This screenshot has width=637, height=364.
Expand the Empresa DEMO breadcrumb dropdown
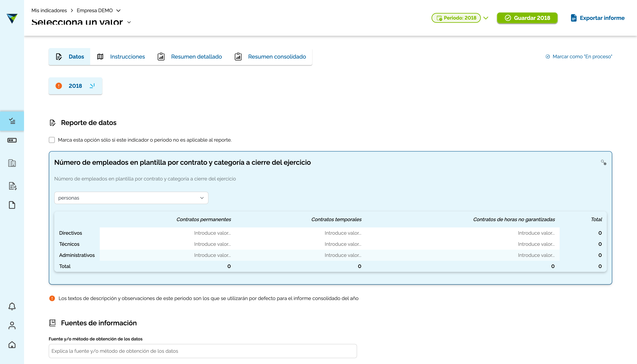119,10
